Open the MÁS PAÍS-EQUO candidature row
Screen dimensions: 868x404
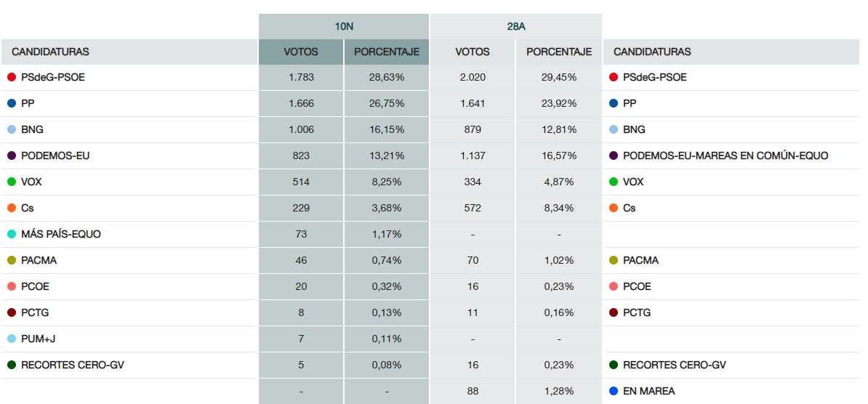(61, 234)
